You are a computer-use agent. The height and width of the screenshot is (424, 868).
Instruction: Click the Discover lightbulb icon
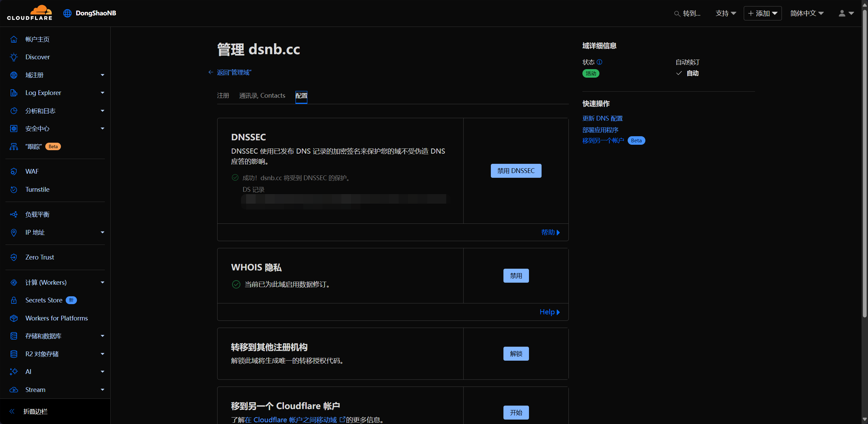[x=14, y=57]
